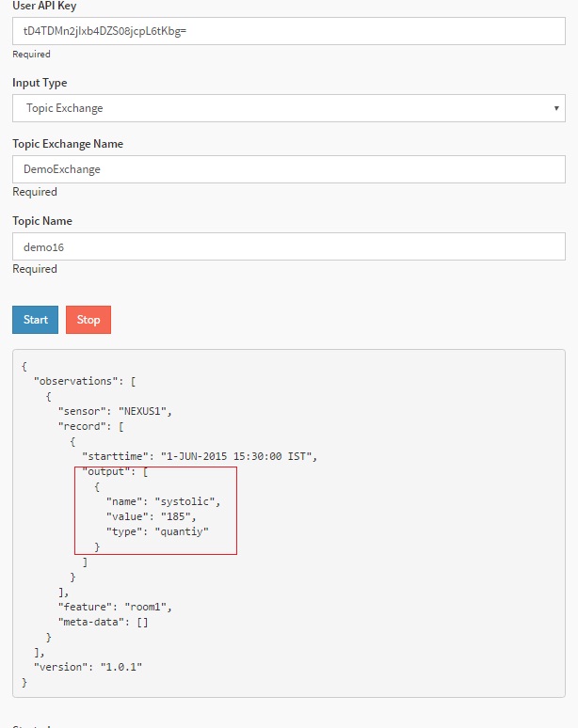
Task: Click the "value": "185" line
Action: coord(151,516)
